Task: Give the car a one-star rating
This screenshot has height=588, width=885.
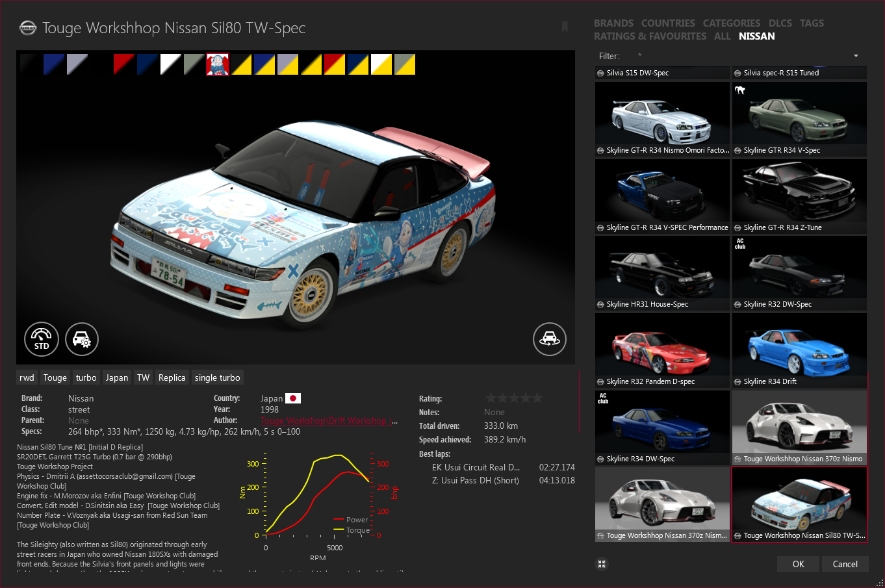Action: [x=491, y=398]
